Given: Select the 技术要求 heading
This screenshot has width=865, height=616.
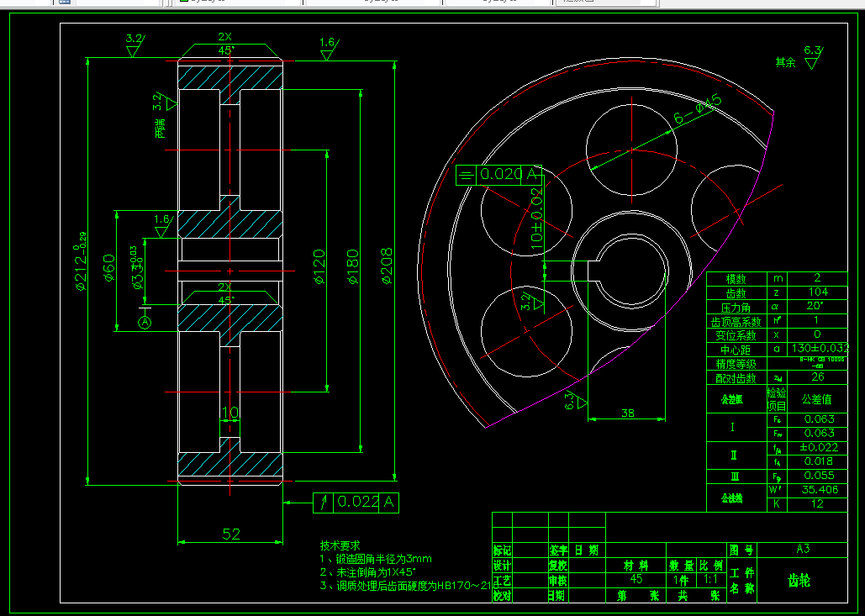Looking at the screenshot, I should pos(340,545).
